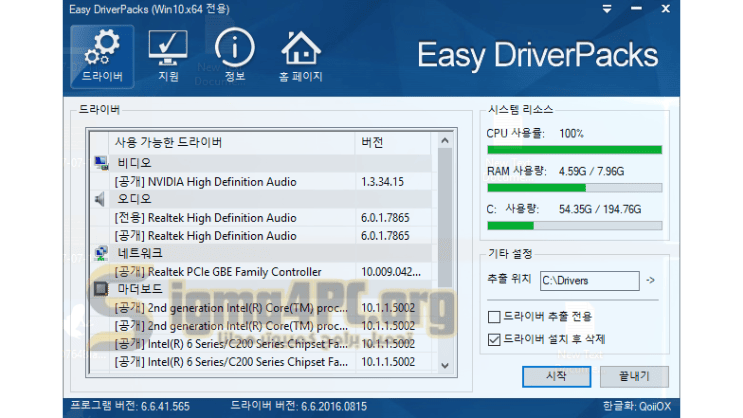
Task: Click the driver list scroll up arrow
Action: point(444,140)
